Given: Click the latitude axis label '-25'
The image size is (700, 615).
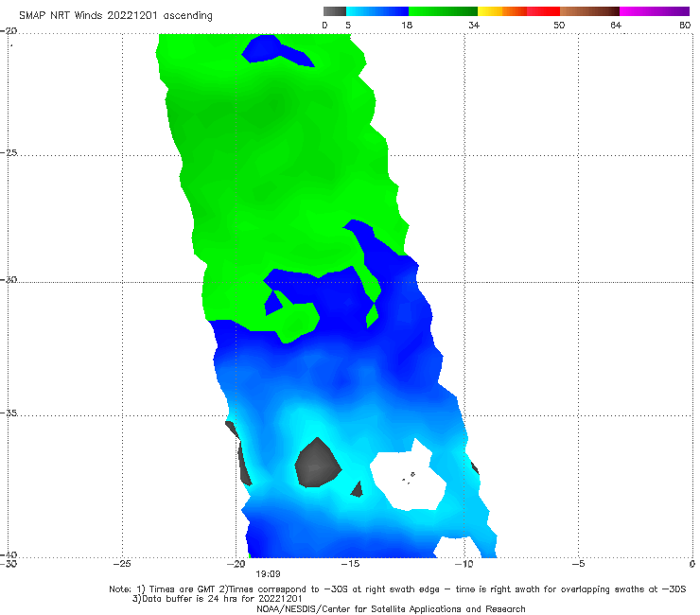Looking at the screenshot, I should pos(9,152).
